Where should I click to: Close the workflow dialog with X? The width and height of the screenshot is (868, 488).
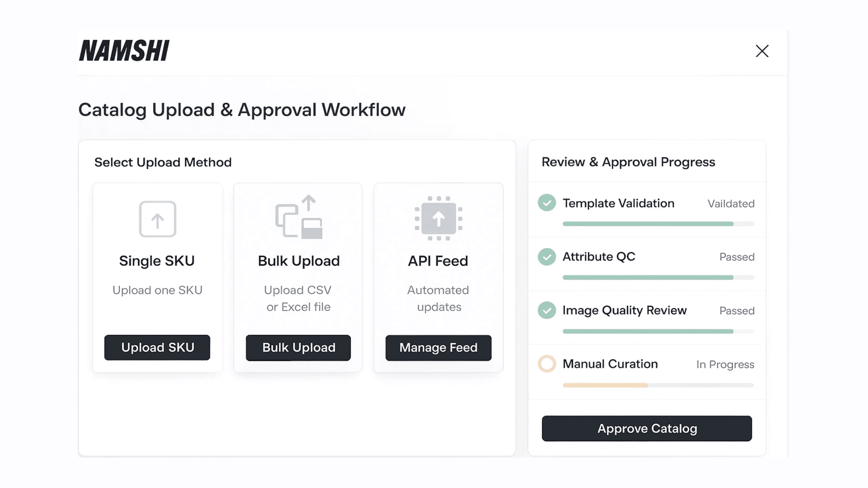[x=762, y=51]
